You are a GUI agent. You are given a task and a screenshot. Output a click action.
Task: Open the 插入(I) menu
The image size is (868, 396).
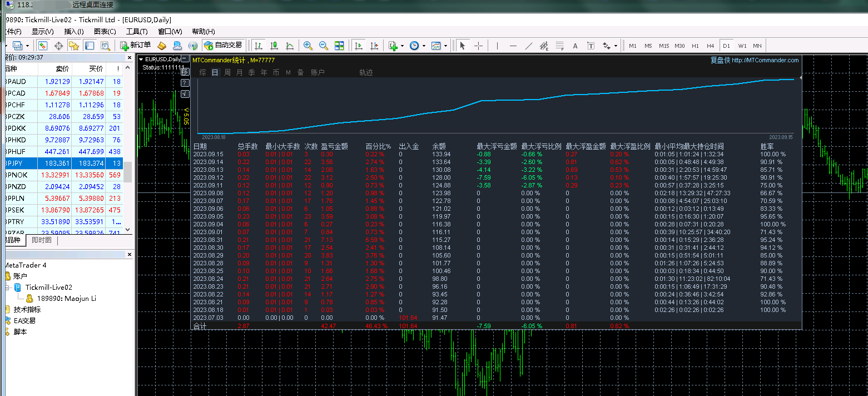coord(74,32)
